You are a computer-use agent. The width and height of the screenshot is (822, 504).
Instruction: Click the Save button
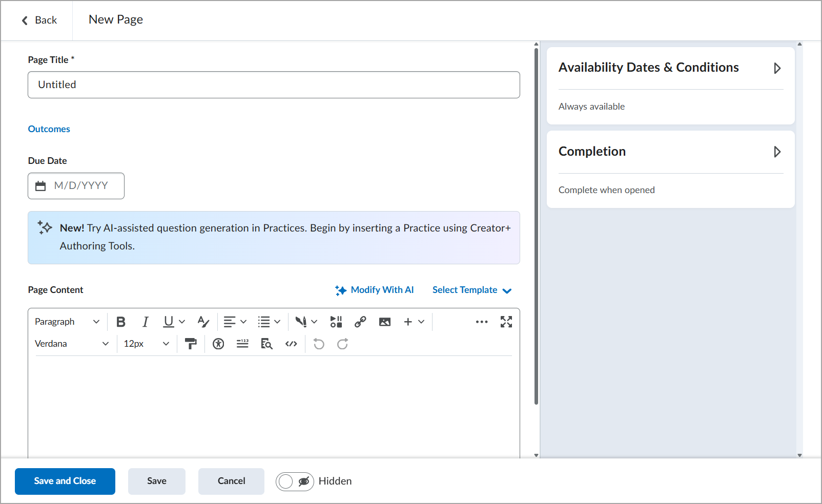(157, 481)
